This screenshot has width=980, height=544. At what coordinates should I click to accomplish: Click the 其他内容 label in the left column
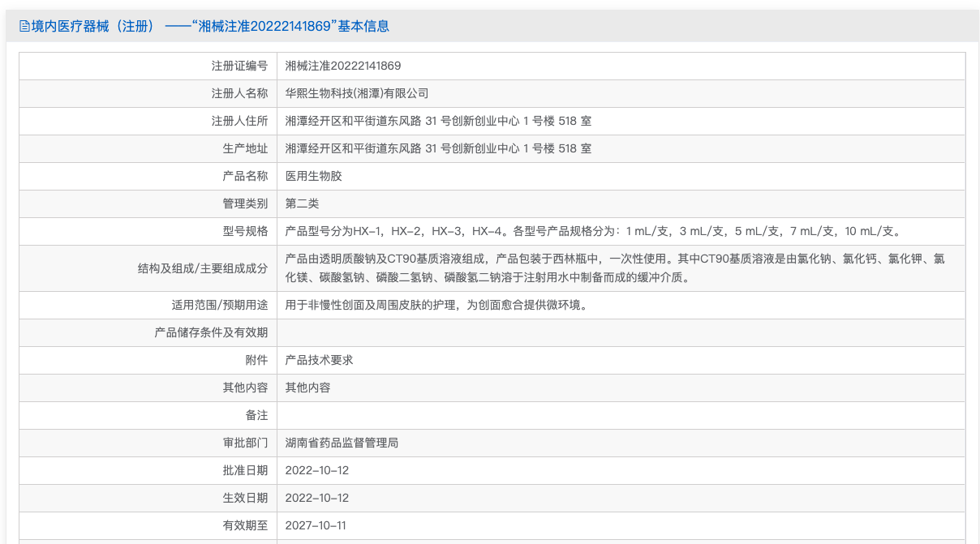pyautogui.click(x=245, y=388)
